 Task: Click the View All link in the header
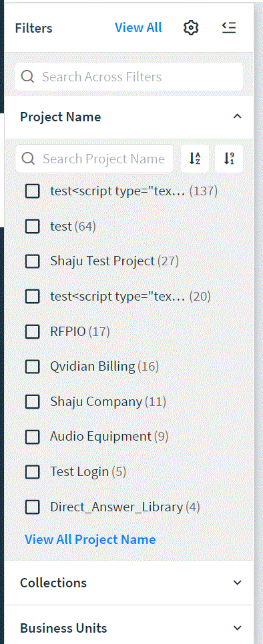[x=138, y=27]
